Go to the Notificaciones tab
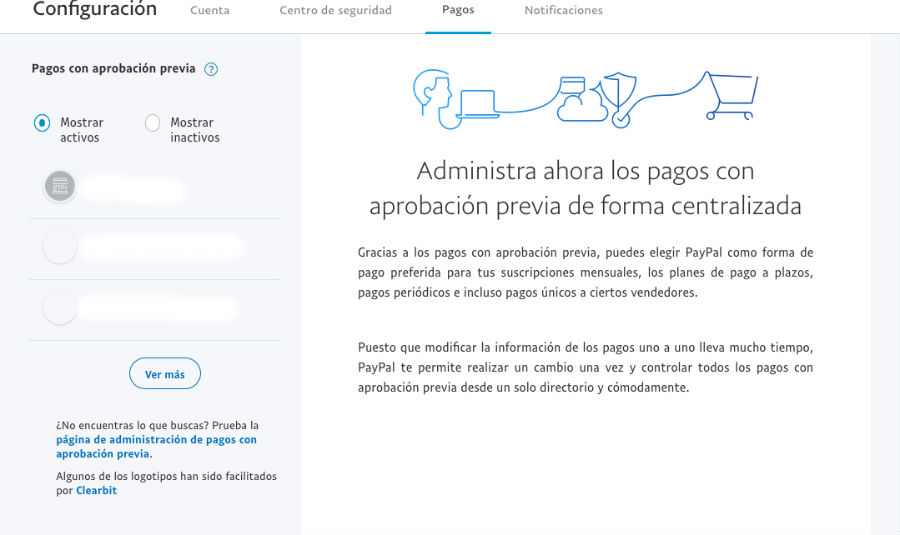Viewport: 900px width, 535px height. point(563,11)
